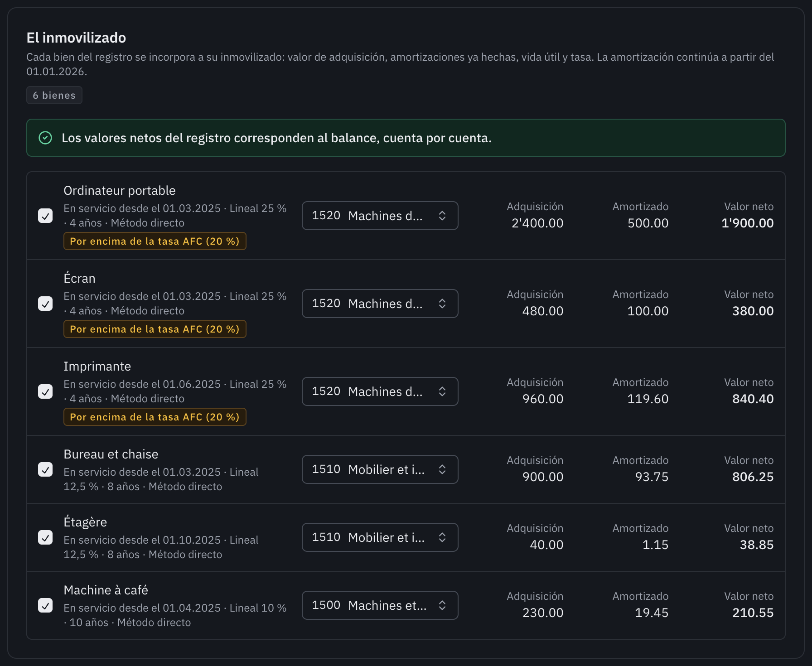Select the net value 1'900.00
The width and height of the screenshot is (812, 666).
coord(748,223)
